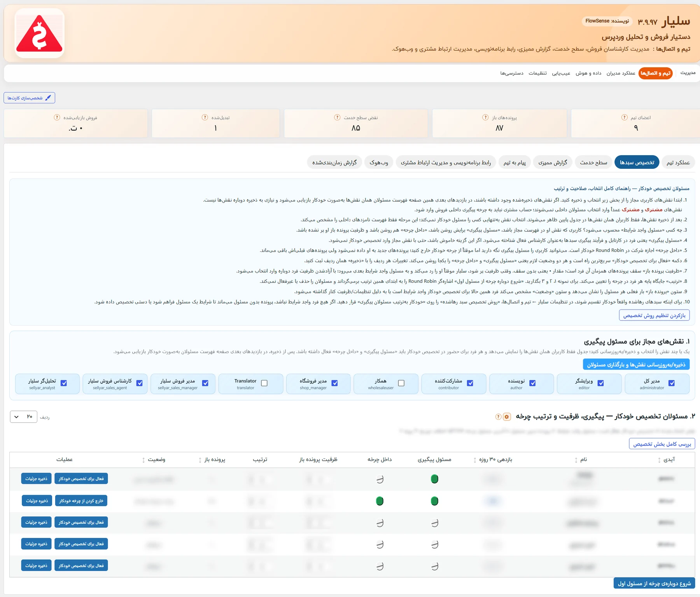Sort table by وضعیت column arrow
This screenshot has height=597, width=700.
click(143, 460)
